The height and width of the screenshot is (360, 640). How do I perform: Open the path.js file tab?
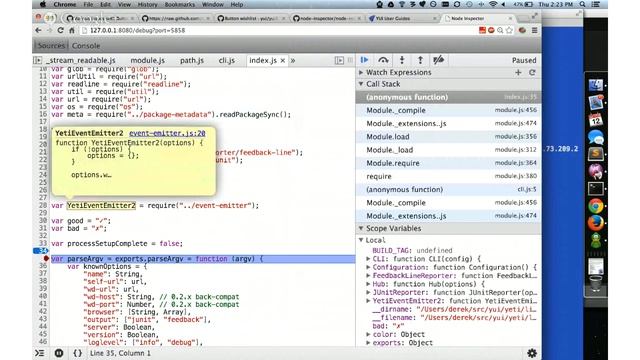(192, 60)
